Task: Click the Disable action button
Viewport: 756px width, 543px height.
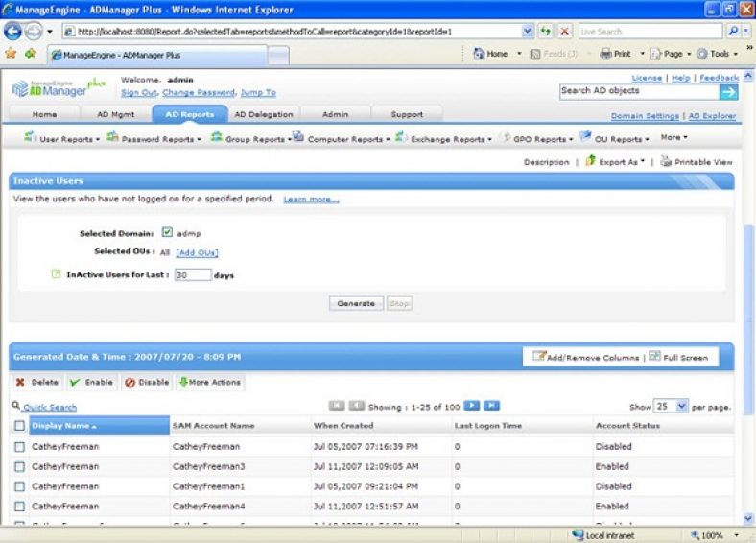Action: click(x=147, y=382)
